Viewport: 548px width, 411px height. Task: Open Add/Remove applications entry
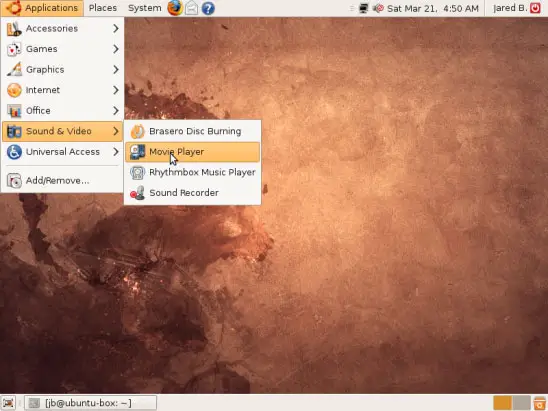[x=62, y=181]
